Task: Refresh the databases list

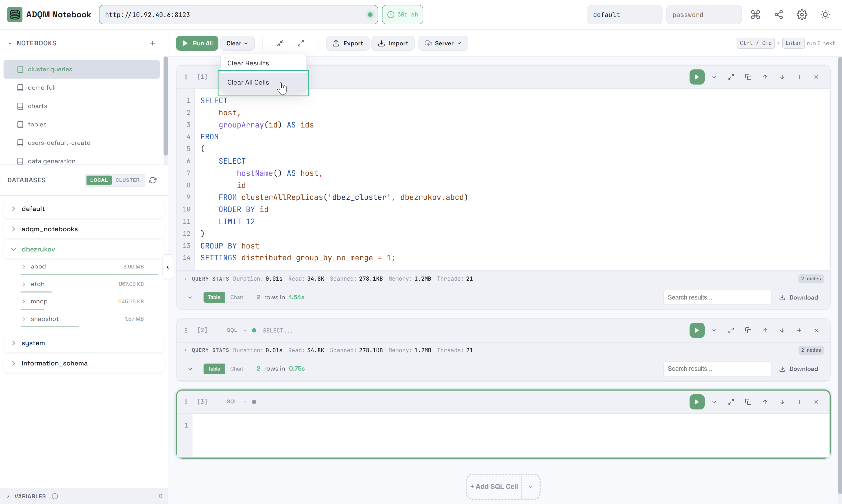Action: pos(153,180)
